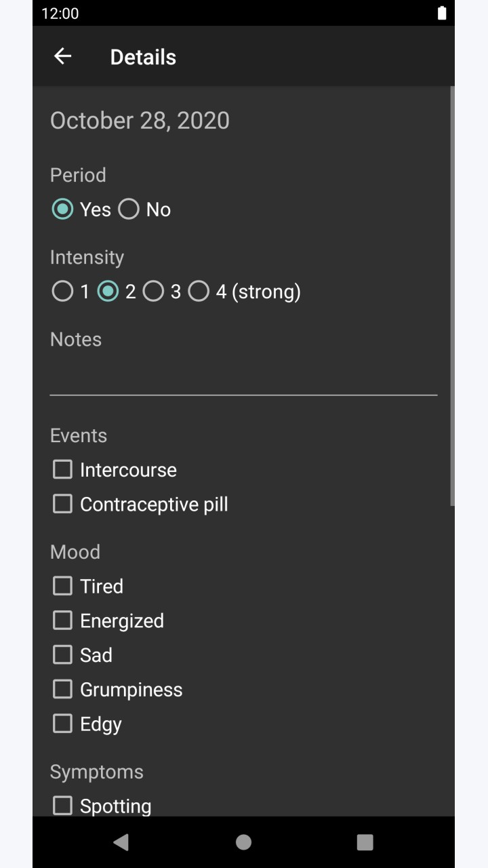Image resolution: width=488 pixels, height=868 pixels.
Task: Check the Spotting symptom box
Action: (x=102, y=806)
